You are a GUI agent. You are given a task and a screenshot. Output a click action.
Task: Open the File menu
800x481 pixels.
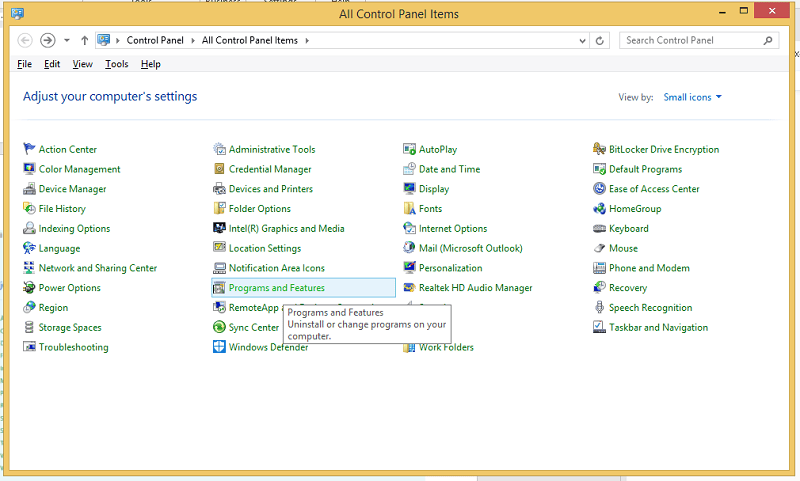(x=24, y=64)
